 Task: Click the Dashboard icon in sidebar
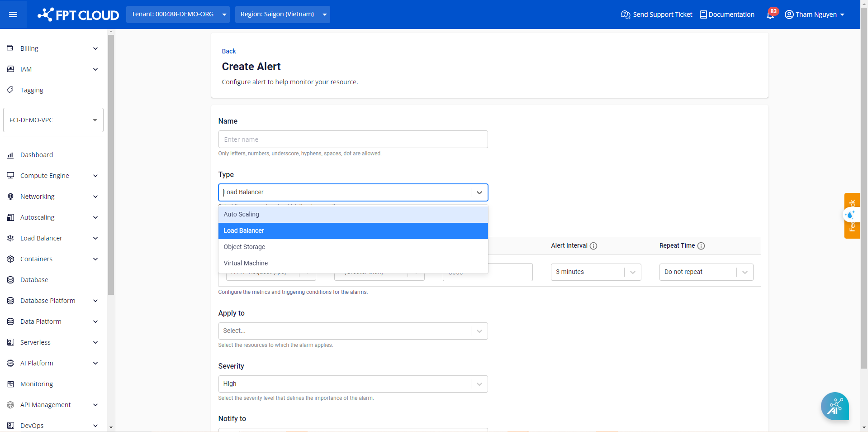coord(10,155)
